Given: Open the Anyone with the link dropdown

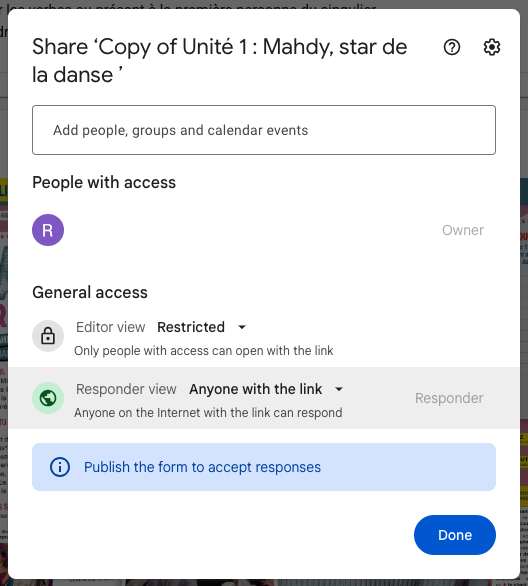Looking at the screenshot, I should (x=266, y=389).
